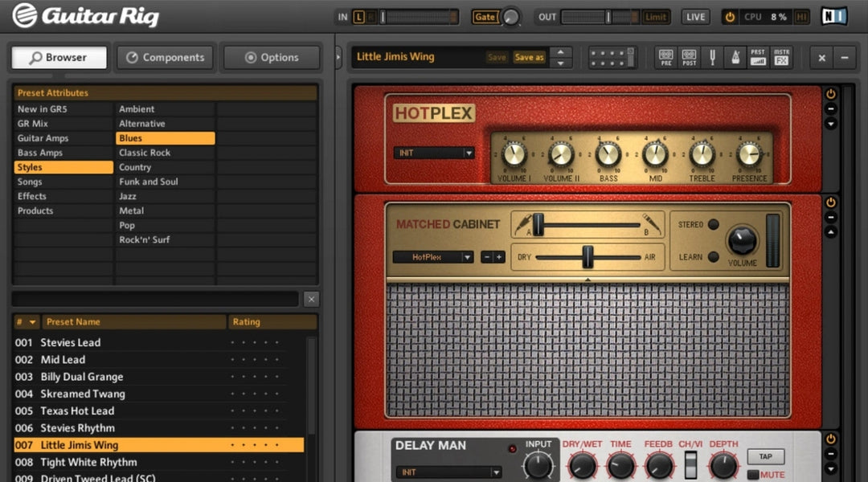The width and height of the screenshot is (868, 482).
Task: Click the Native Instruments logo
Action: [833, 16]
